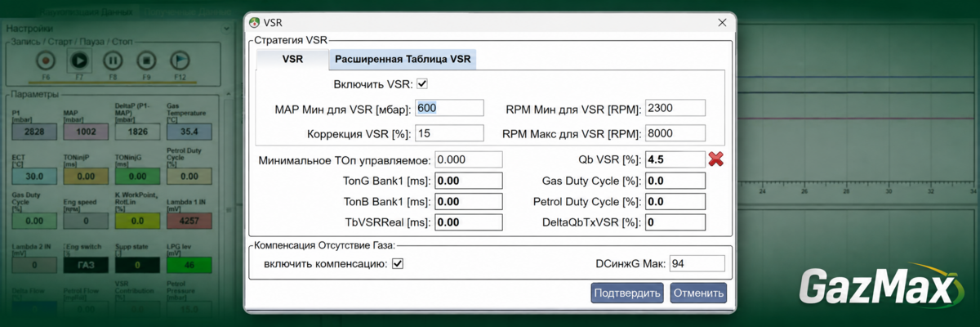The image size is (980, 327).
Task: Click the TonB Bank1 value field
Action: coord(468,201)
